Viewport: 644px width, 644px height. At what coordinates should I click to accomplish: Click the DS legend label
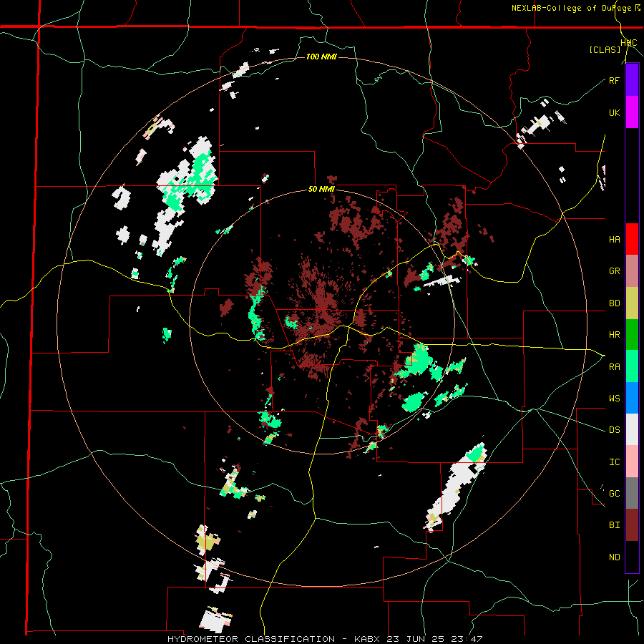tap(615, 430)
